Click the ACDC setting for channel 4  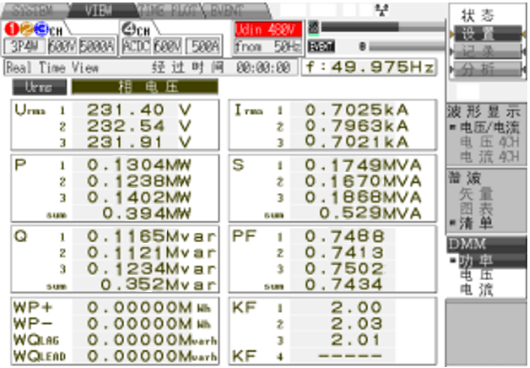click(136, 46)
